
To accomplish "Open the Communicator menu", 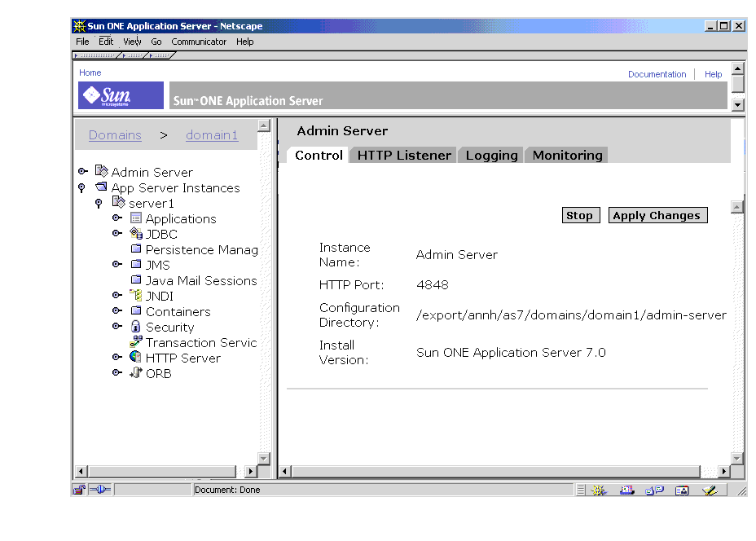I will [x=199, y=42].
